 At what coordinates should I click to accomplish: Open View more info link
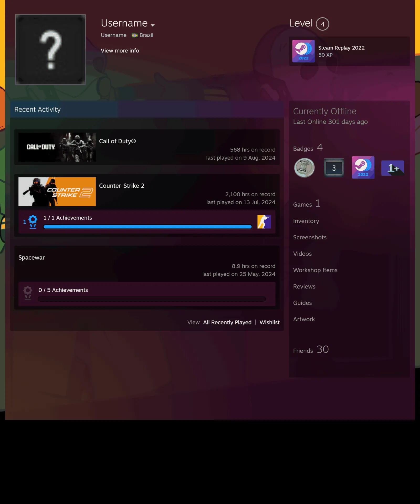pos(120,51)
